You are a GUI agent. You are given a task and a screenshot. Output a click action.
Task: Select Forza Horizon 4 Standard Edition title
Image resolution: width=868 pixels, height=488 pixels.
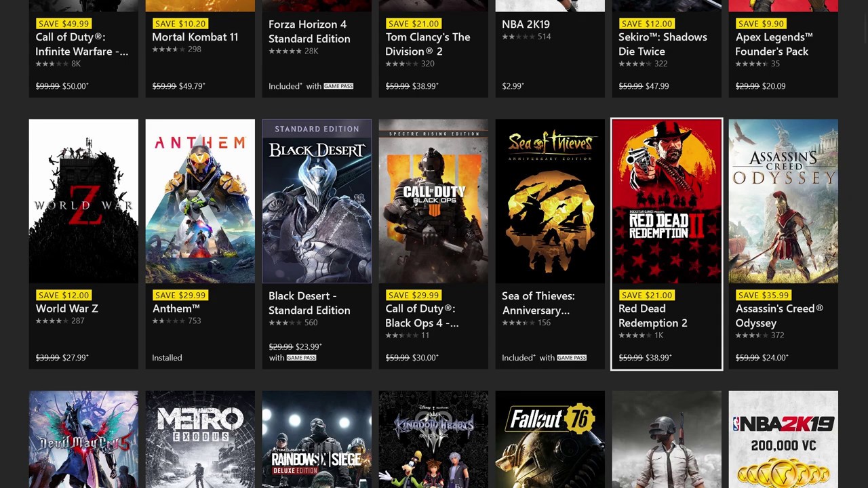point(309,31)
